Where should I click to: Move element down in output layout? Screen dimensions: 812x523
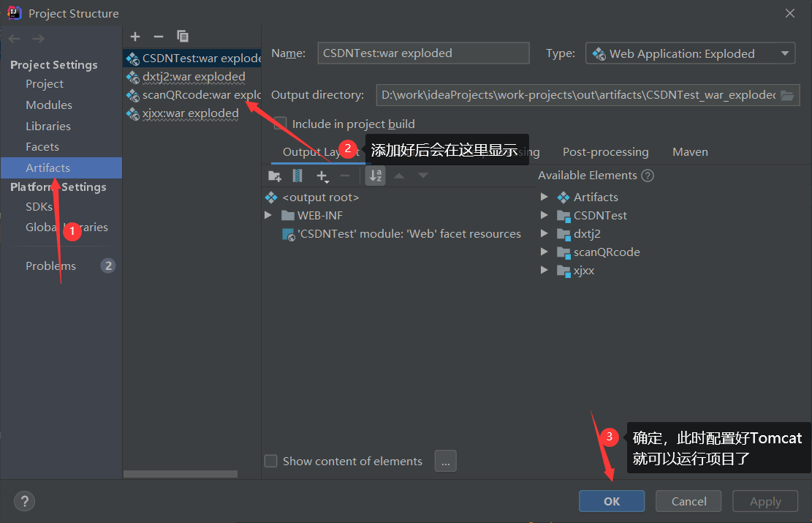(423, 176)
